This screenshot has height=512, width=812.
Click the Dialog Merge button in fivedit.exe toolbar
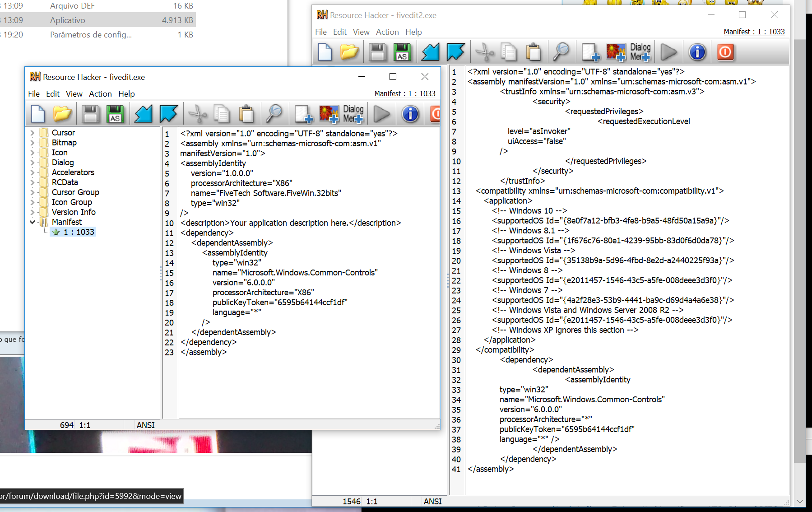point(353,114)
